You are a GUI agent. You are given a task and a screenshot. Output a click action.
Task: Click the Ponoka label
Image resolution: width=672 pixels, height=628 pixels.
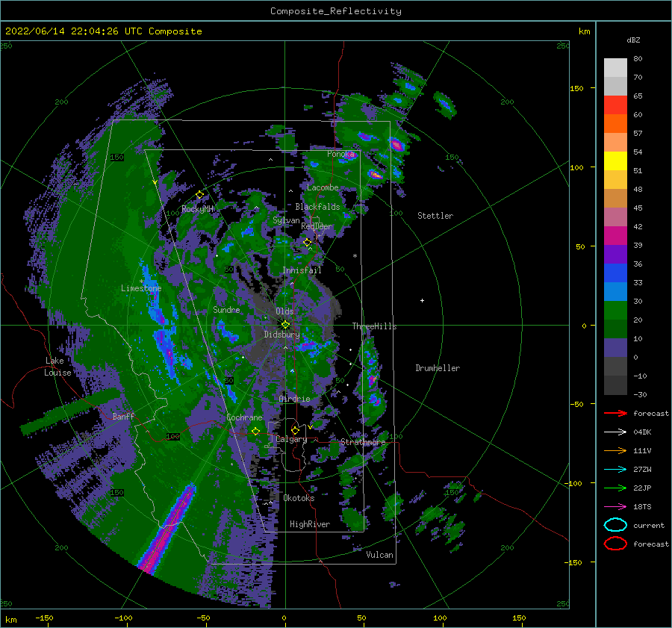click(340, 154)
